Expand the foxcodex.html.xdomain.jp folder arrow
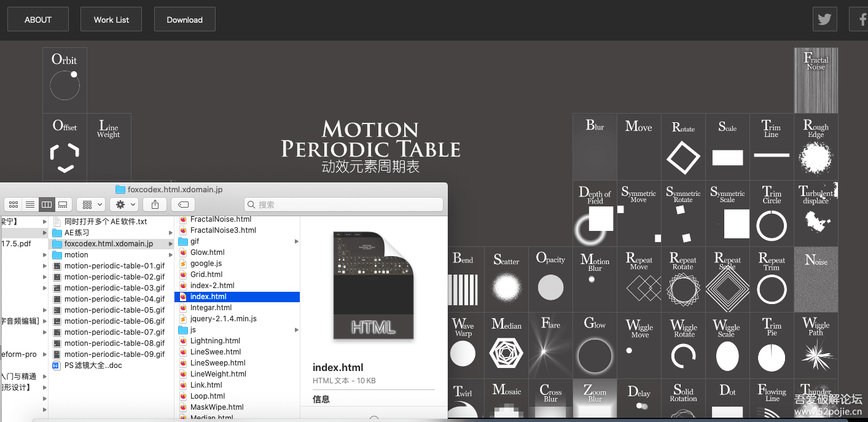Image resolution: width=868 pixels, height=422 pixels. (171, 244)
